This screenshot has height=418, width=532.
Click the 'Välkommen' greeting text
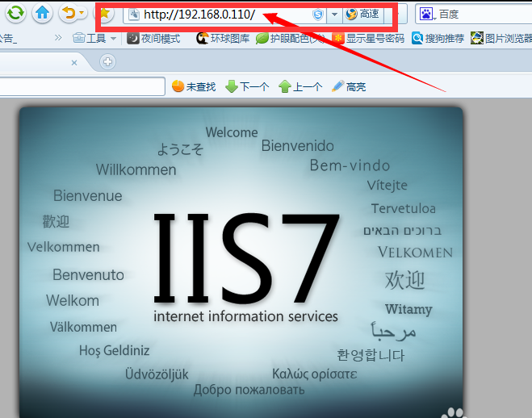tap(83, 327)
